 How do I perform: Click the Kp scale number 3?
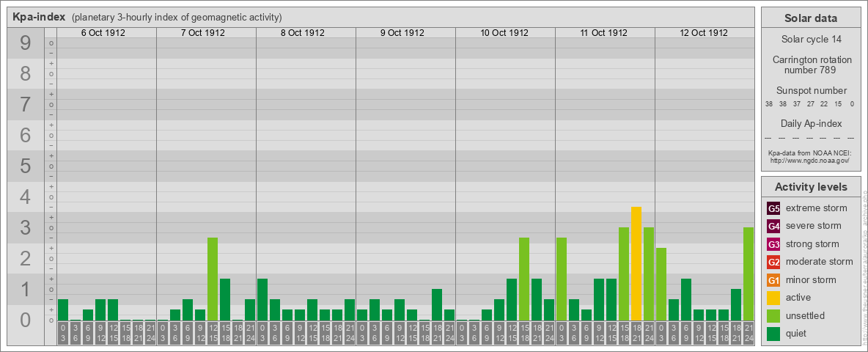25,227
